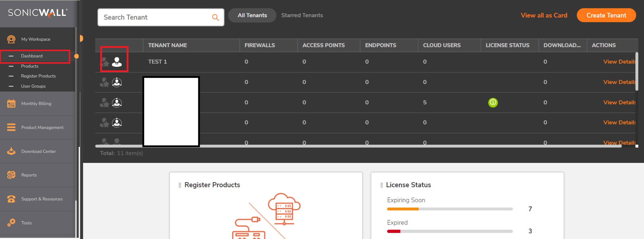Open Monthly Billing calendar icon
Viewport: 644px width, 239px height.
[x=11, y=103]
